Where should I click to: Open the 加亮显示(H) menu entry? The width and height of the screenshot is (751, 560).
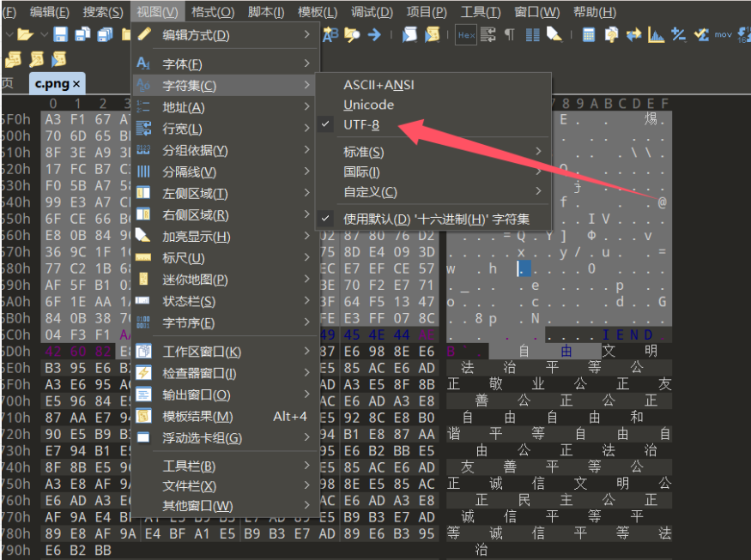point(224,236)
